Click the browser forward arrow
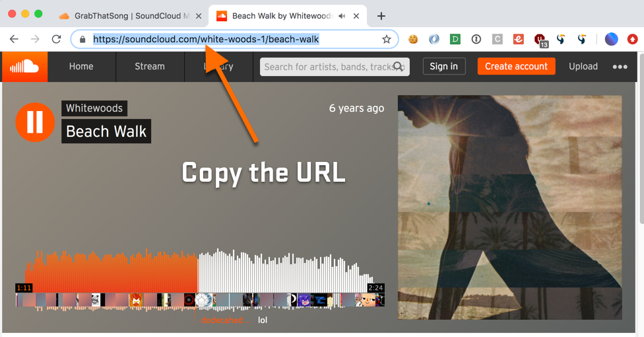This screenshot has height=337, width=644. [x=36, y=39]
